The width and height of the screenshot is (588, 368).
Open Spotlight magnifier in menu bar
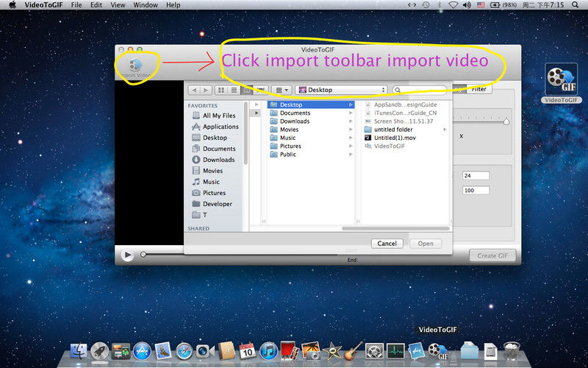575,5
